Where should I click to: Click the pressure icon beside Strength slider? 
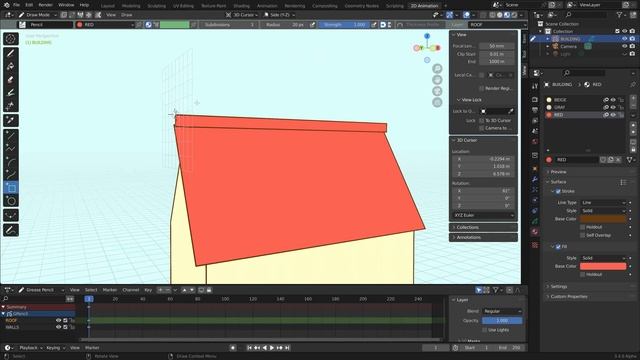pos(374,25)
